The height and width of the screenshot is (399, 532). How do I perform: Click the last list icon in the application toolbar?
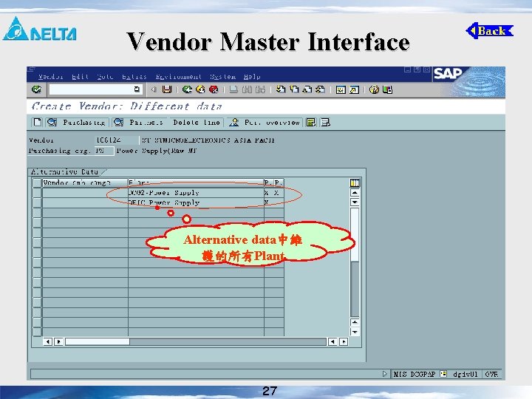(325, 123)
